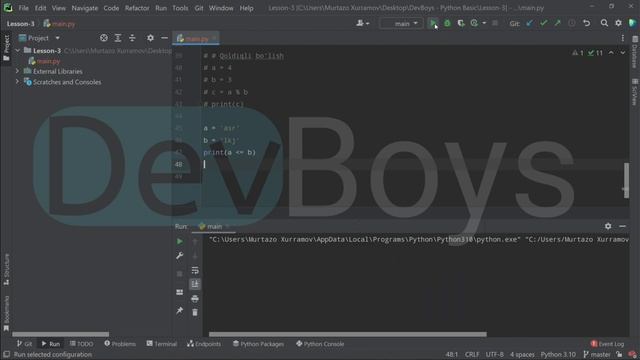640x360 pixels.
Task: Hide the Project panel with minus icon
Action: coord(164,38)
